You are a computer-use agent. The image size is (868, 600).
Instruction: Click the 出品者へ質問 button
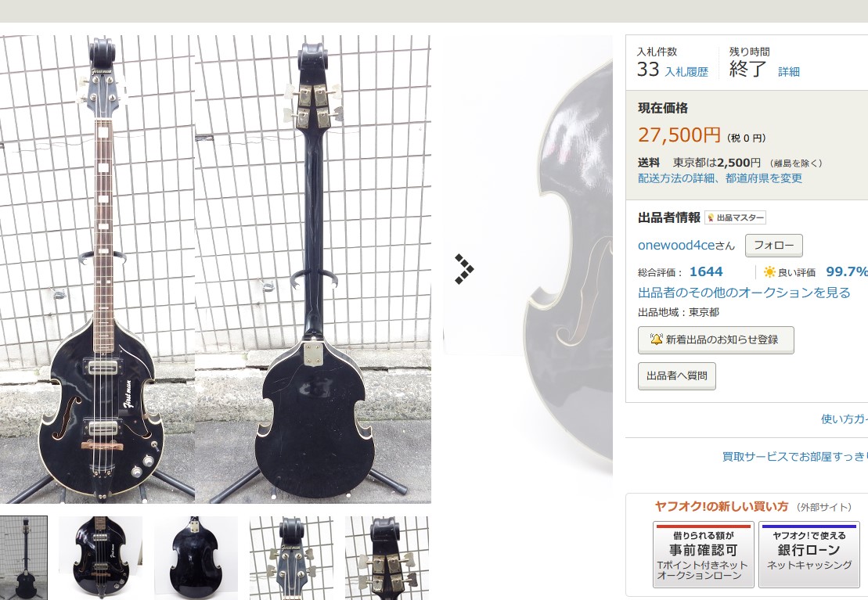(x=676, y=375)
